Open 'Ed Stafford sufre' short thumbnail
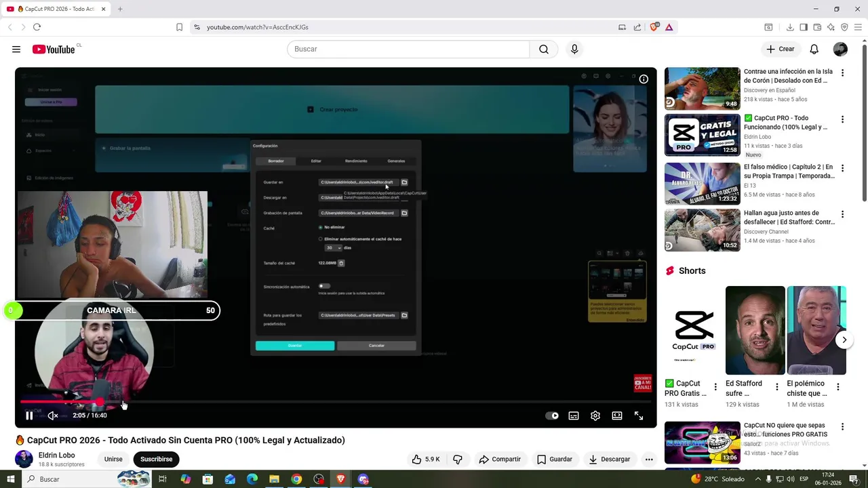Image resolution: width=868 pixels, height=488 pixels. 755,330
